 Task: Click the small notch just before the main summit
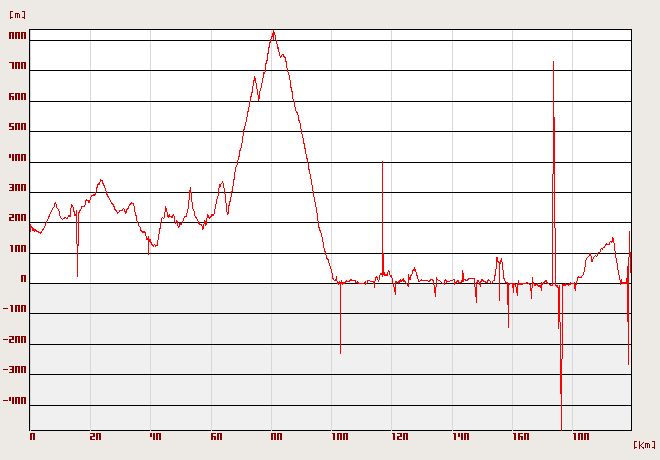point(258,99)
